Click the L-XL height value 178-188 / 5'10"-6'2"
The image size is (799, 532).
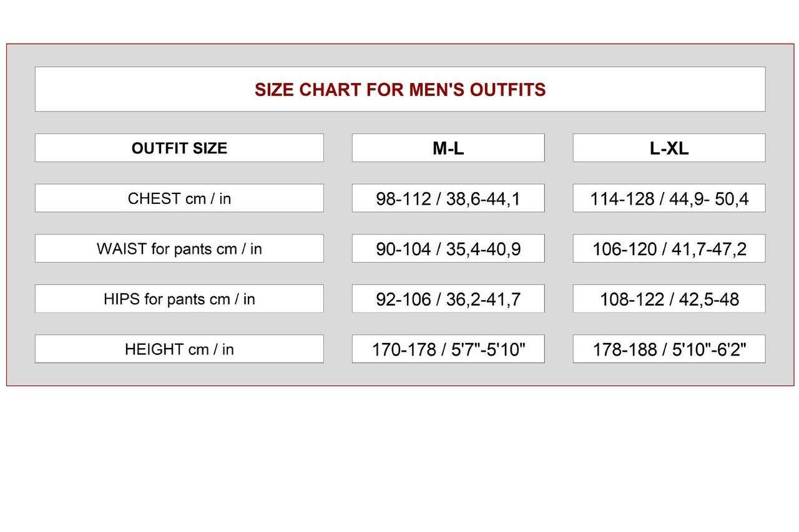[669, 349]
